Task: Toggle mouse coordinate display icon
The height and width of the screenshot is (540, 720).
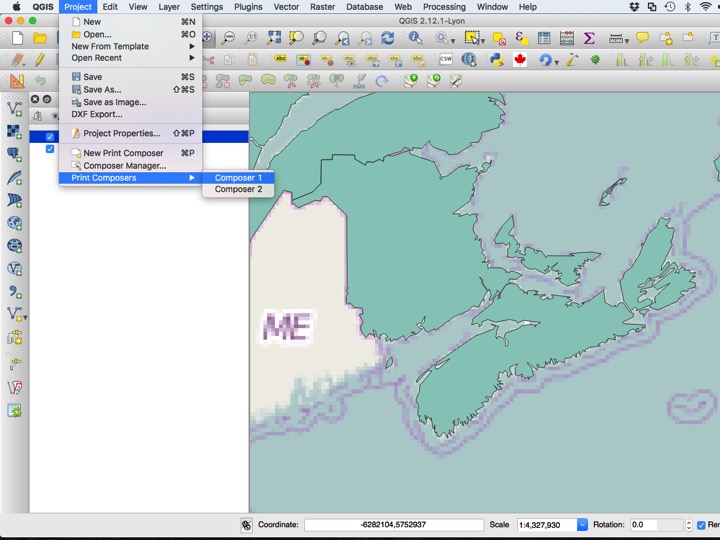Action: [x=247, y=525]
